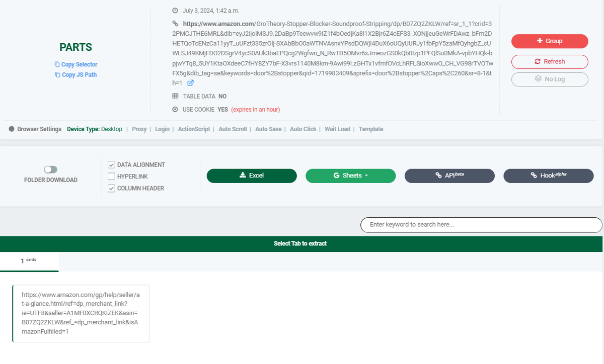604x364 pixels.
Task: Click the cookie icon beside USE COOKIE
Action: (x=175, y=110)
